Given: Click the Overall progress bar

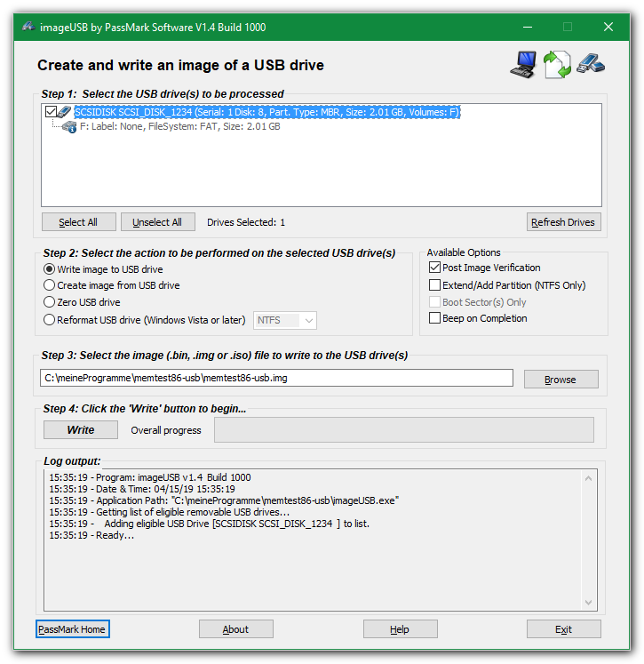Looking at the screenshot, I should click(404, 430).
